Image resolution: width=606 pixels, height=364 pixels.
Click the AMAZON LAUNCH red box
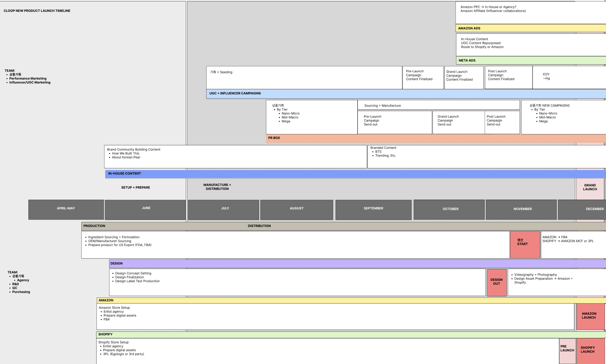[x=590, y=316]
